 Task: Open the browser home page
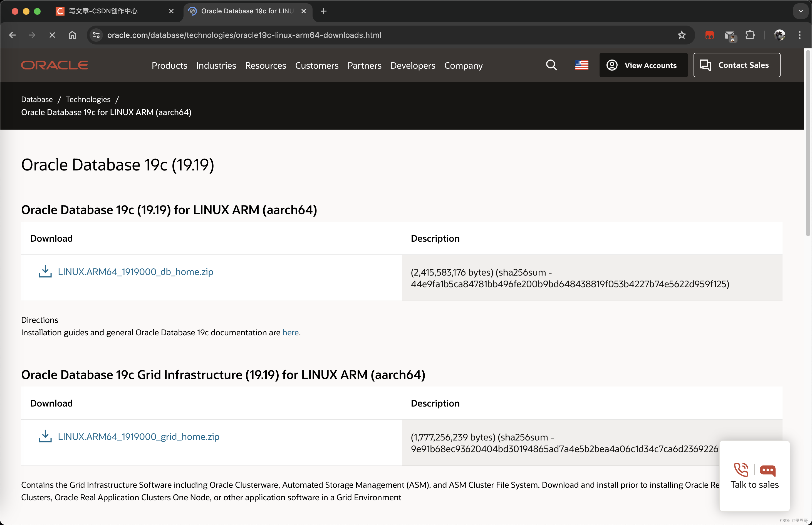pyautogui.click(x=72, y=35)
